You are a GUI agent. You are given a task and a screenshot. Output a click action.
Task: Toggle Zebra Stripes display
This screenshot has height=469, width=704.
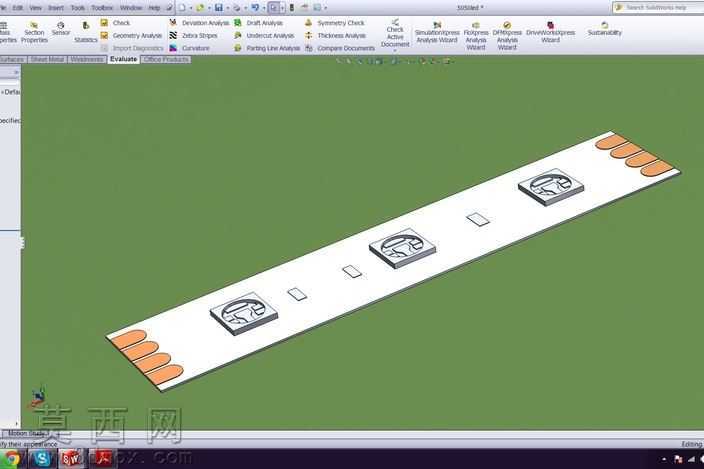click(193, 35)
